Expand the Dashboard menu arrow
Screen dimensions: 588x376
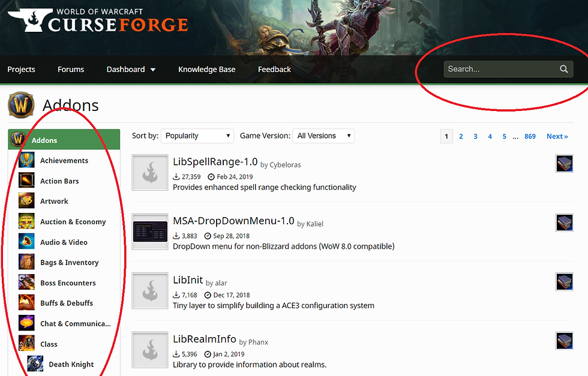[153, 70]
